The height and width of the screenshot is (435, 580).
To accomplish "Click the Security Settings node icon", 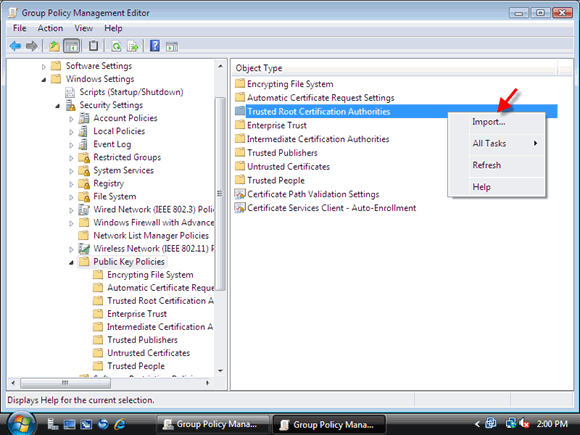I will (70, 105).
